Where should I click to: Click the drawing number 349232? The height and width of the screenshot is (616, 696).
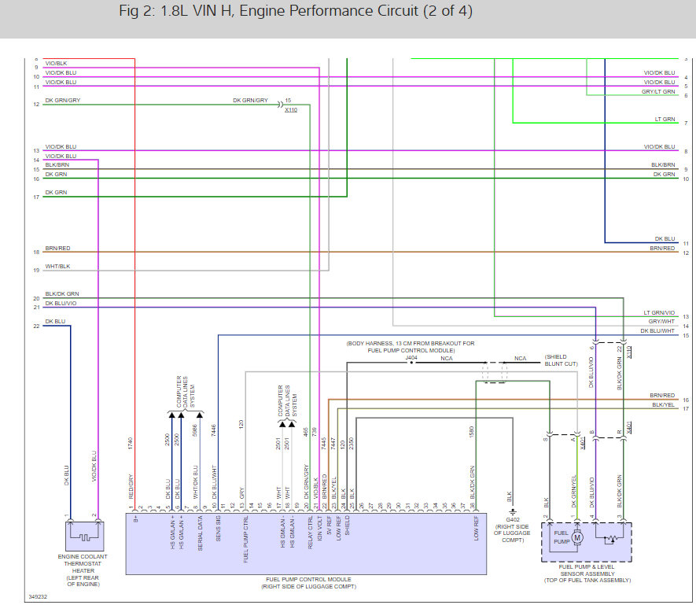point(38,597)
